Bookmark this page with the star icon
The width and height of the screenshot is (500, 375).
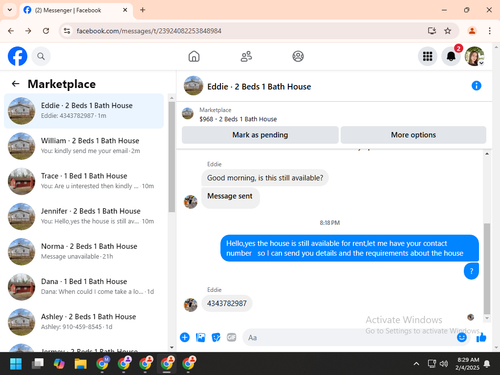click(448, 31)
